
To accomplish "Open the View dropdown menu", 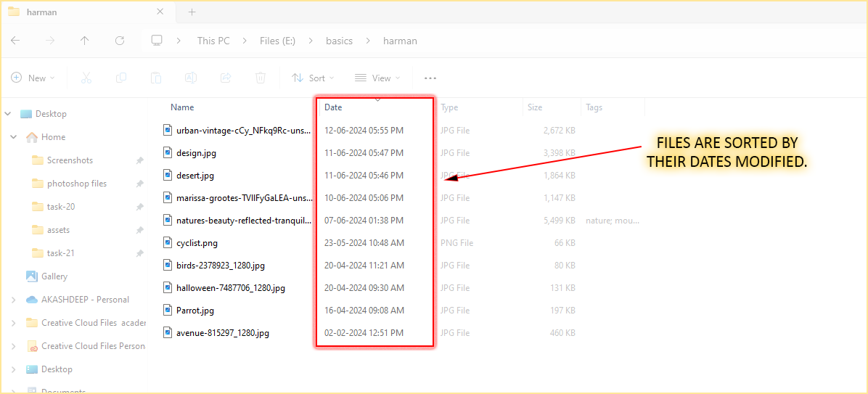I will tap(377, 78).
